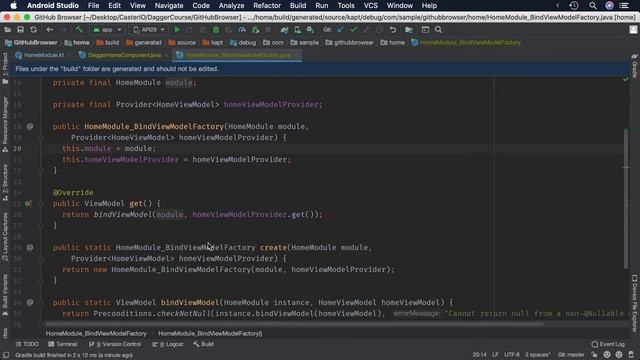Click gutter marker on bindViewModel method line
Image resolution: width=640 pixels, height=360 pixels.
tap(30, 302)
